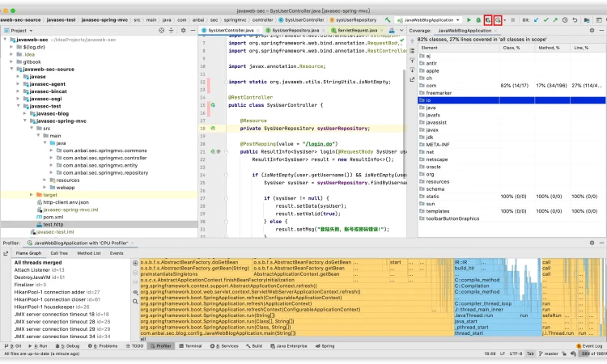The width and height of the screenshot is (607, 364).
Task: Open the Project Structure icon
Action: (x=587, y=19)
